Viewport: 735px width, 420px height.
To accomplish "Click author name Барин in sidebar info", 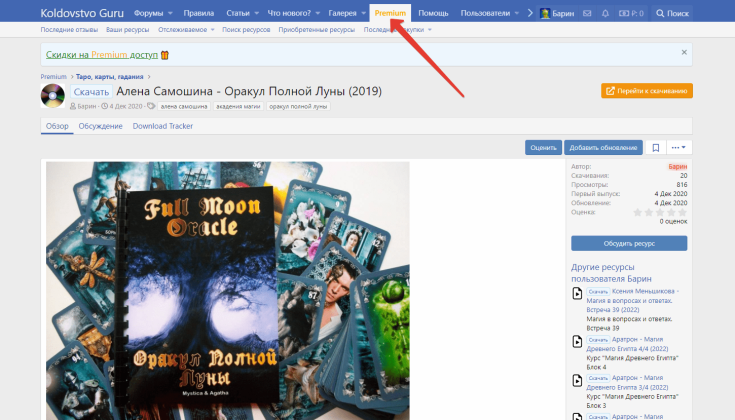I will click(677, 166).
